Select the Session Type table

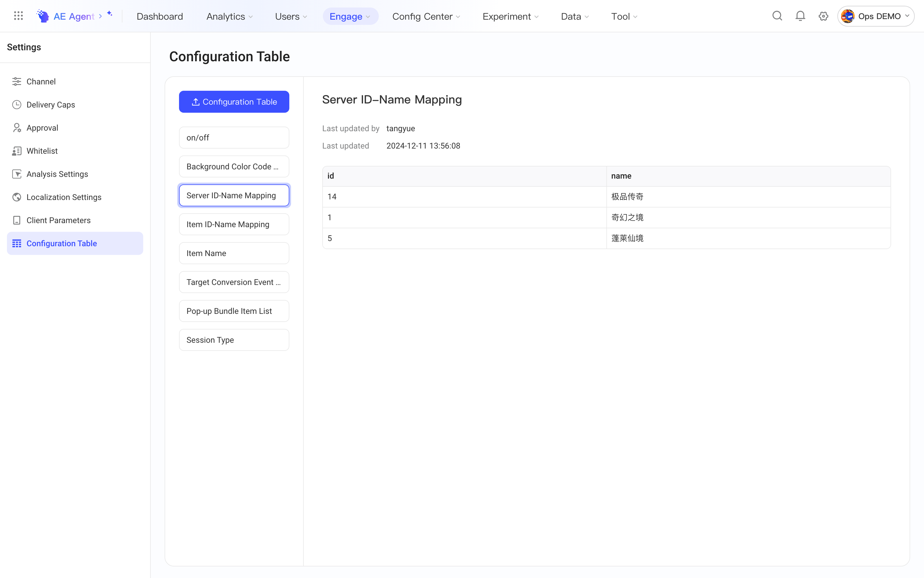click(x=234, y=340)
